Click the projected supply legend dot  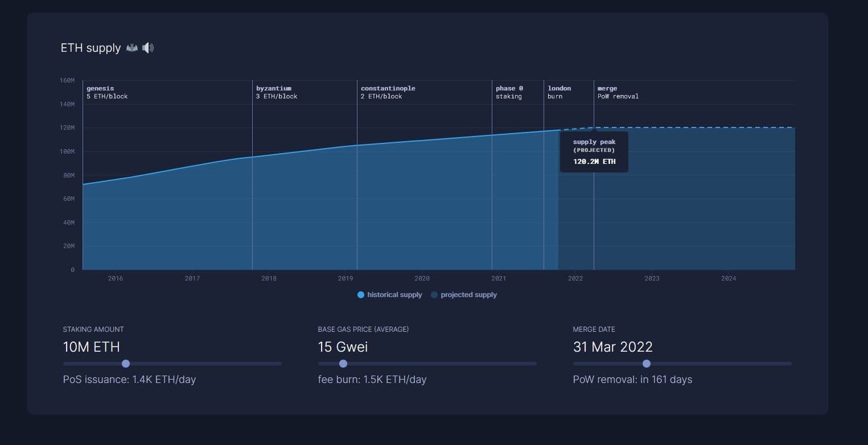[x=434, y=295]
